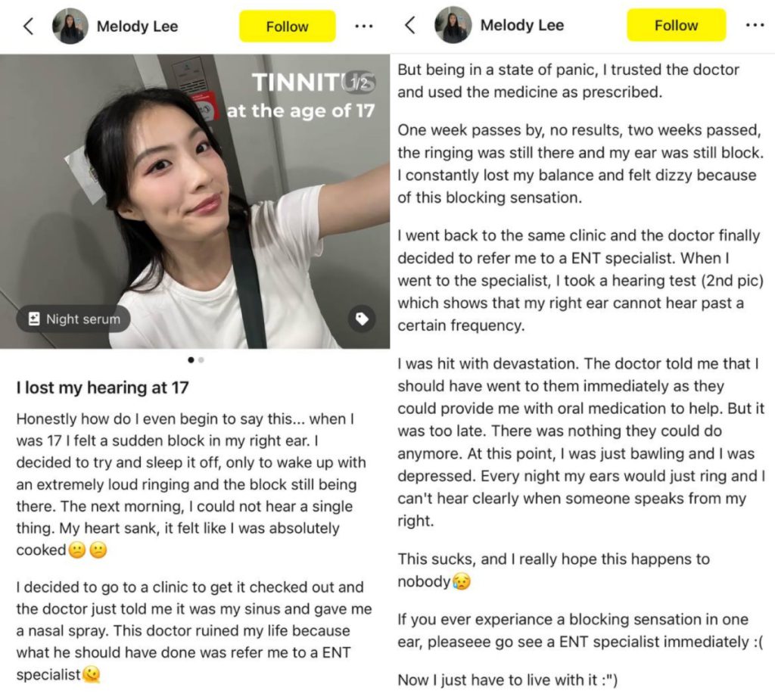Tap the product tag icon on photo
Viewport: 775px width, 700px height.
click(x=362, y=319)
